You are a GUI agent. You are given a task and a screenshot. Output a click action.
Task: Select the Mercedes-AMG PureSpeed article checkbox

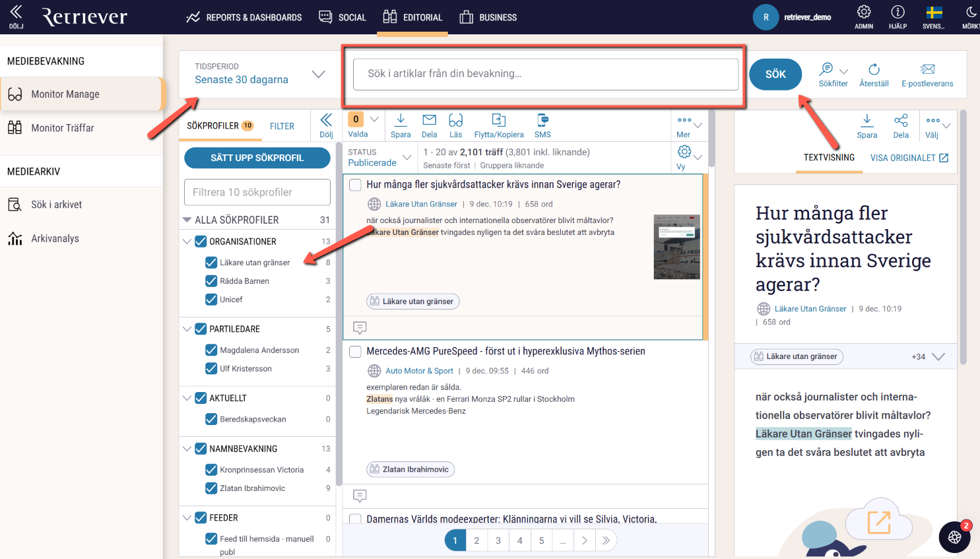(x=355, y=352)
